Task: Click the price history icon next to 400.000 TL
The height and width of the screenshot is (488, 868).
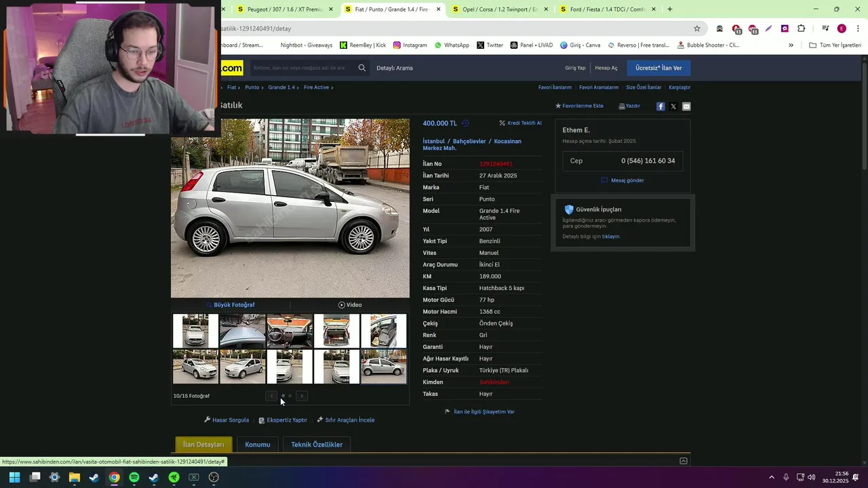Action: tap(465, 123)
